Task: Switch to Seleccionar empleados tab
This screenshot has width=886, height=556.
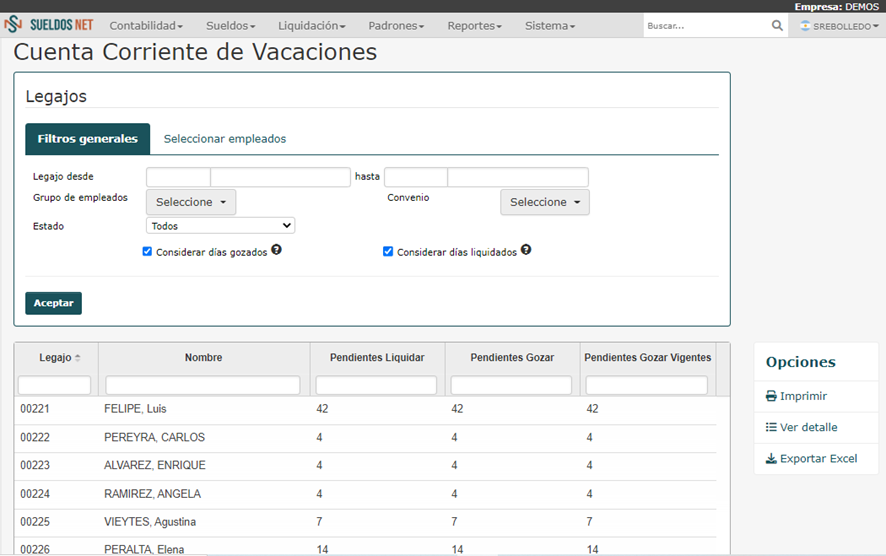Action: pos(225,139)
